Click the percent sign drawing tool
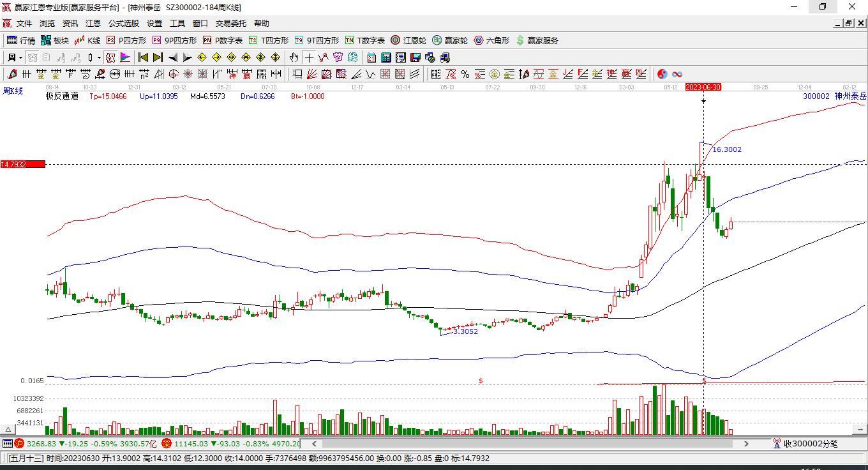The height and width of the screenshot is (470, 868). (465, 74)
